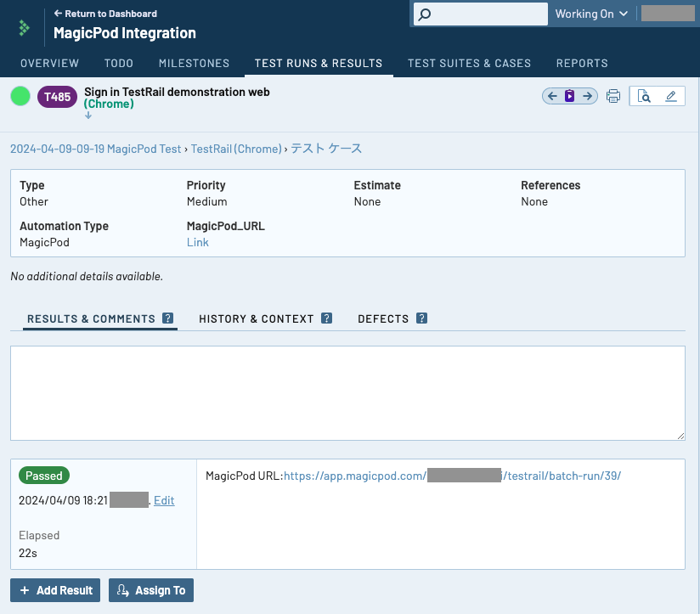
Task: Click the result timestamp "2024/04/09 18:21"
Action: click(x=63, y=501)
